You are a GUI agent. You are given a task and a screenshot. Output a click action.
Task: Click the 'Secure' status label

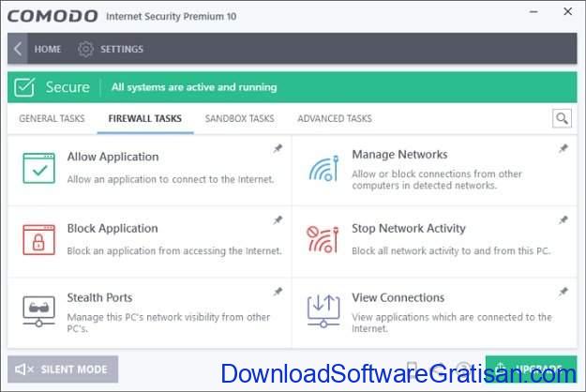point(68,87)
